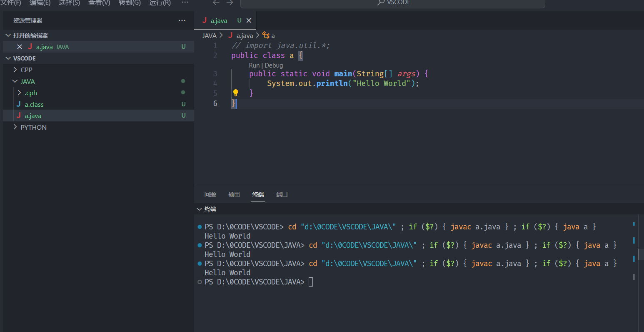The width and height of the screenshot is (644, 332).
Task: Click the Debug code lens link
Action: click(274, 65)
